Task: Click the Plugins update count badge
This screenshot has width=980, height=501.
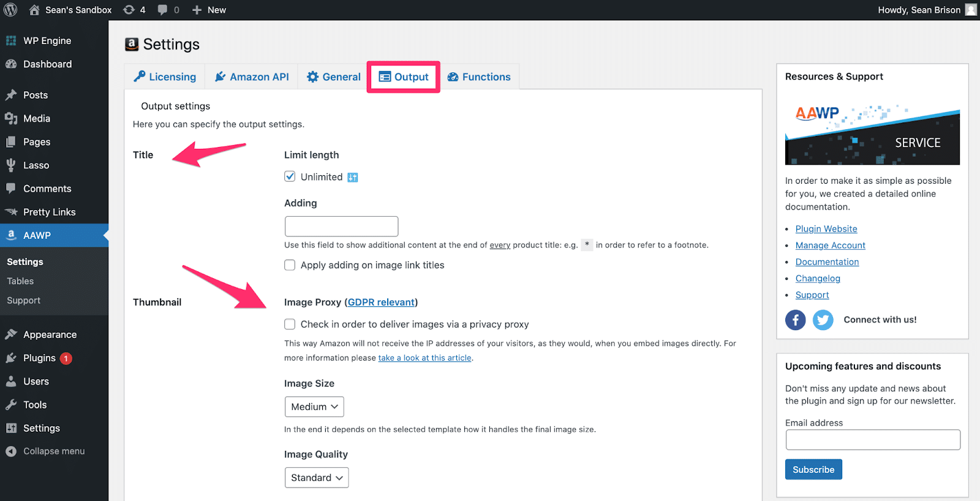Action: (66, 358)
